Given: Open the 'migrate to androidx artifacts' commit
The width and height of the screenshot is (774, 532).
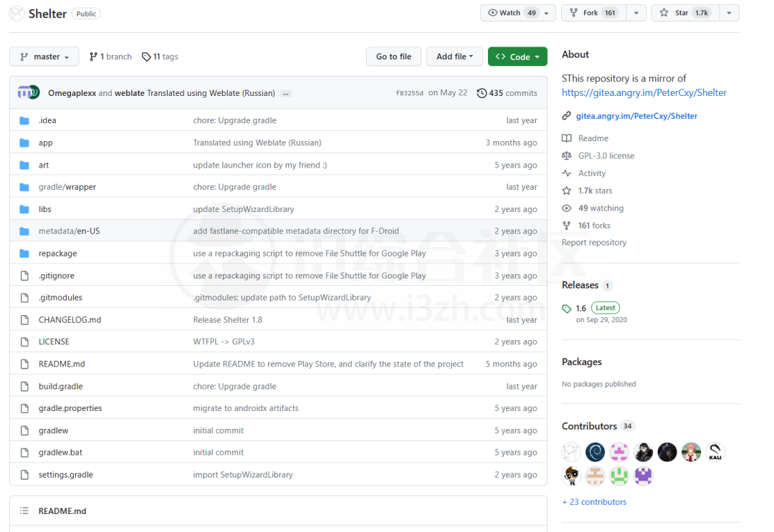Looking at the screenshot, I should (246, 408).
